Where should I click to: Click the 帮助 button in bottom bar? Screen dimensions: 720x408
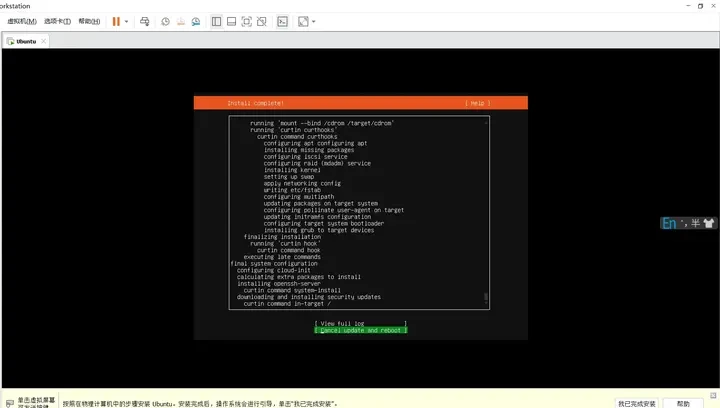coord(683,403)
